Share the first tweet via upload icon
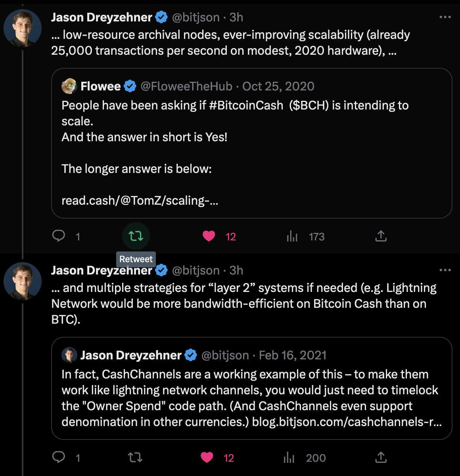Viewport: 460px width, 476px height. 381,236
